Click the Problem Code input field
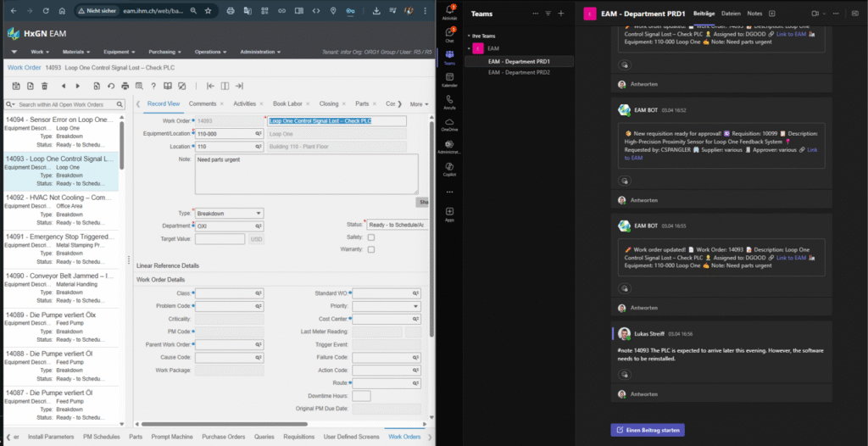The height and width of the screenshot is (446, 868). click(x=225, y=306)
